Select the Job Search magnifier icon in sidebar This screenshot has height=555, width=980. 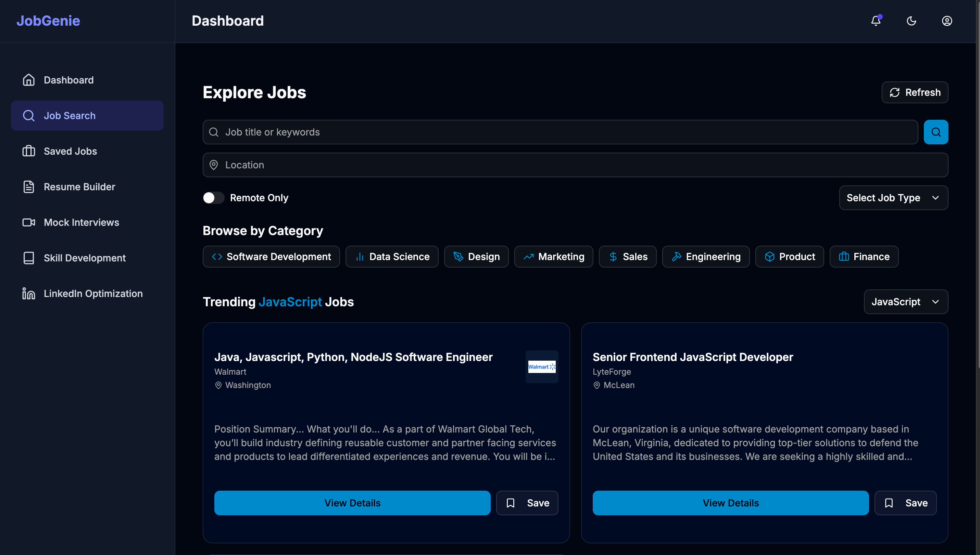click(29, 116)
